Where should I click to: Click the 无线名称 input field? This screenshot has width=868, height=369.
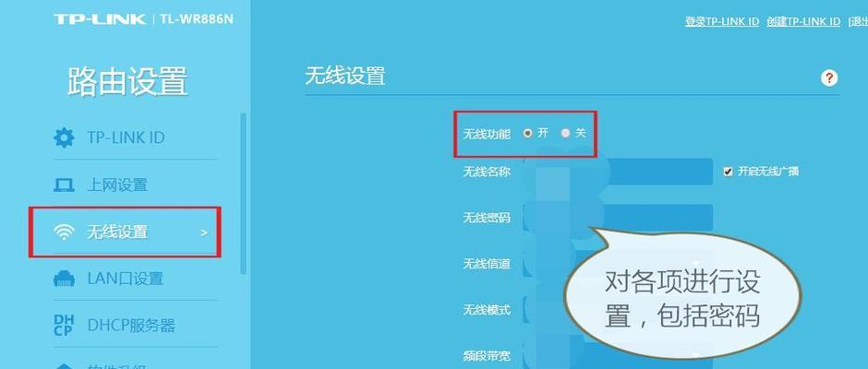point(617,172)
